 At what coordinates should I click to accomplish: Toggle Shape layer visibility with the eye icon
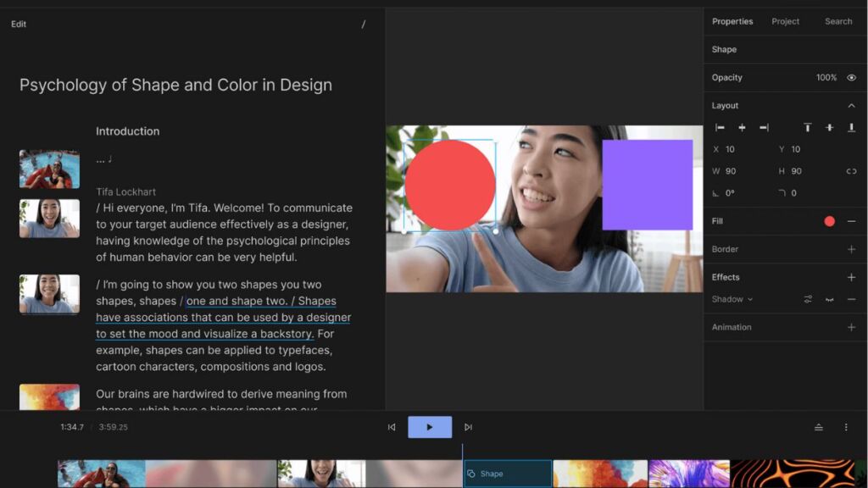click(x=853, y=77)
